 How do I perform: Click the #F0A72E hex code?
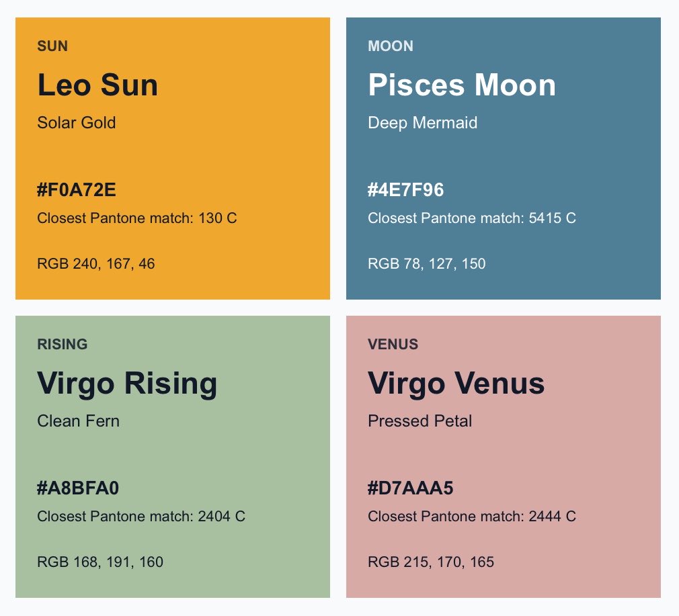(x=77, y=190)
